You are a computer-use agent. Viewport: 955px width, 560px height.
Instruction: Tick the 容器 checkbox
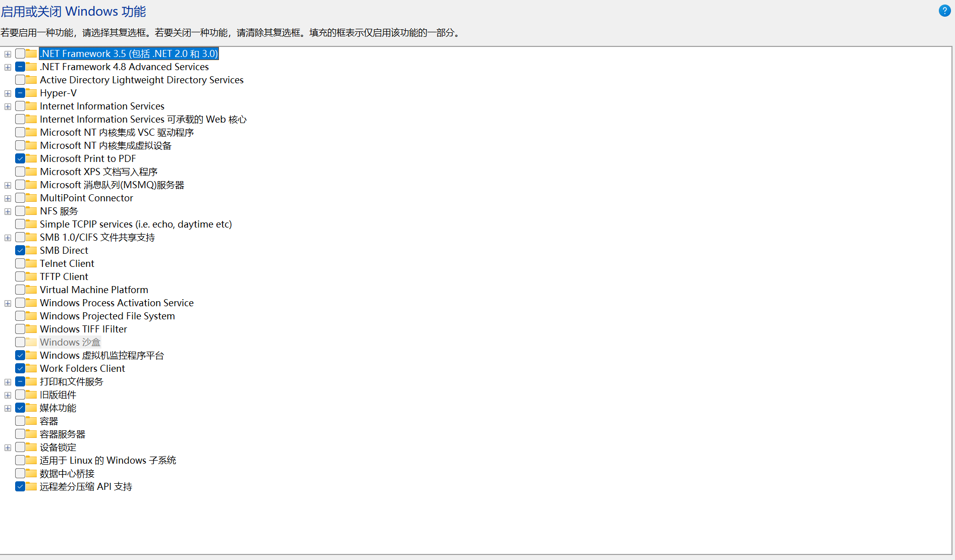pos(20,421)
